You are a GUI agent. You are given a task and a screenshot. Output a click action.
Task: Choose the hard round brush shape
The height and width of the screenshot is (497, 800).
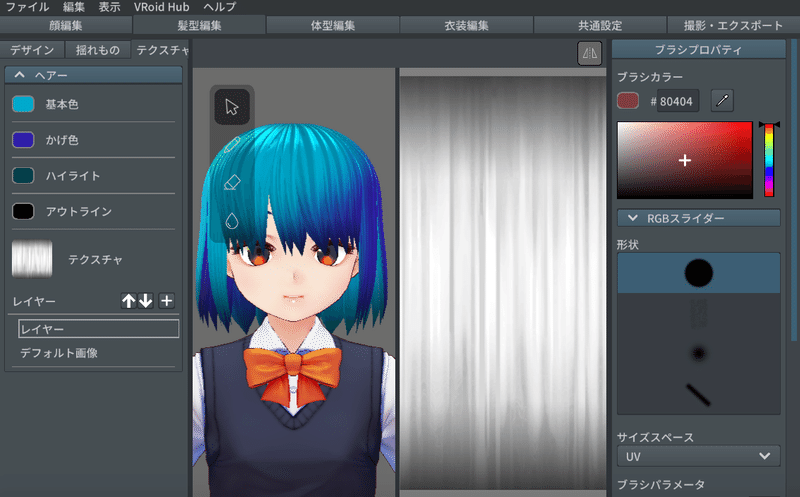(x=698, y=273)
